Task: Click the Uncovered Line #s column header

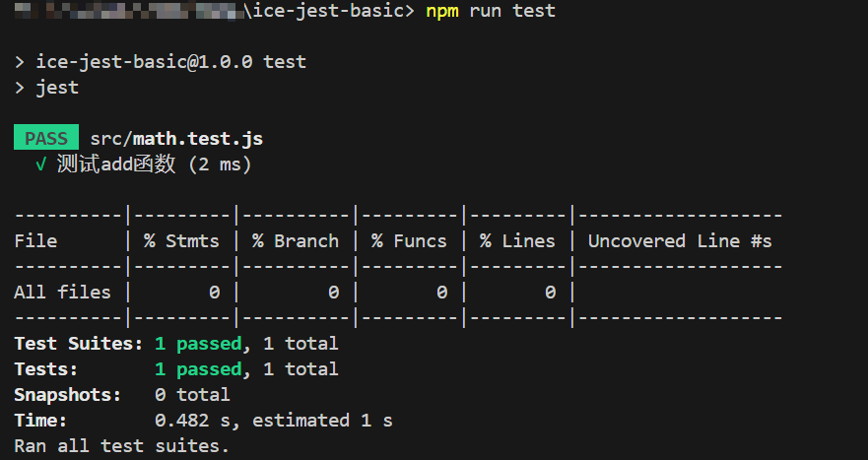Action: click(680, 241)
